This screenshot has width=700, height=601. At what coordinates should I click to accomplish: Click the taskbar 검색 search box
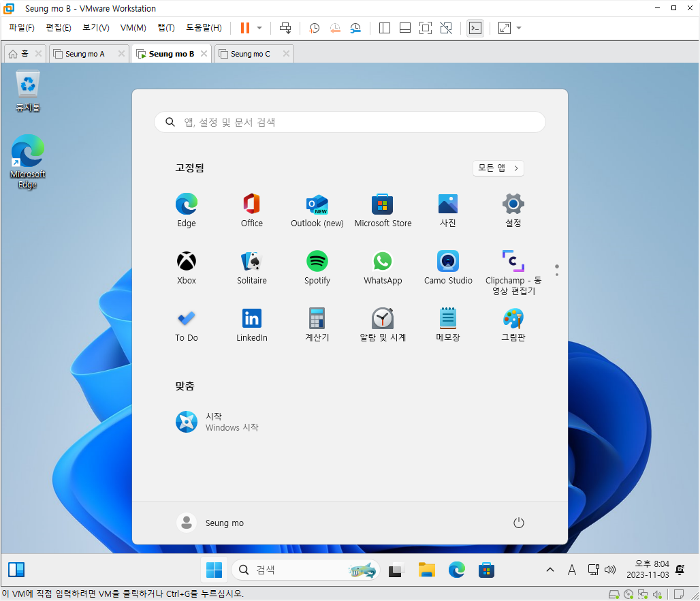[305, 570]
